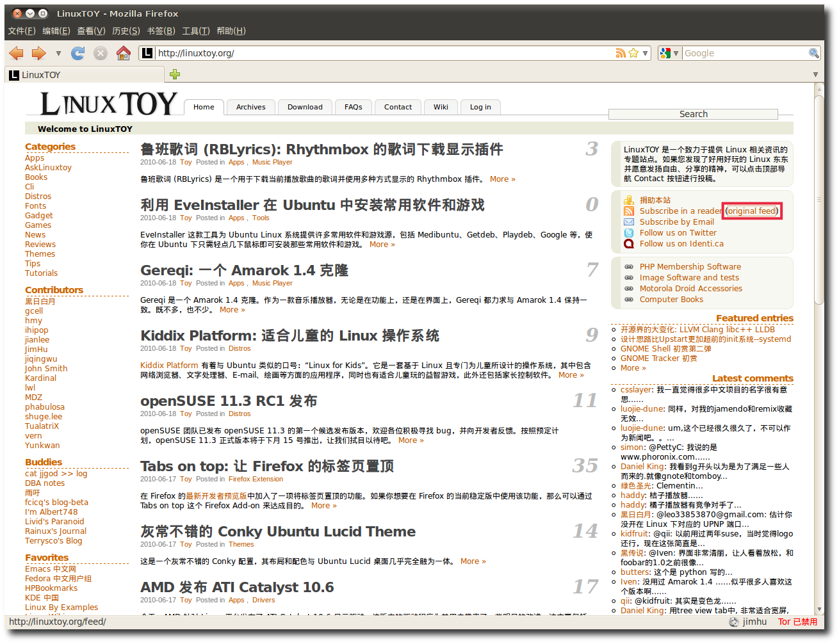Bookmark this page with the star icon
Screen dimensions: 839x644
pos(633,53)
